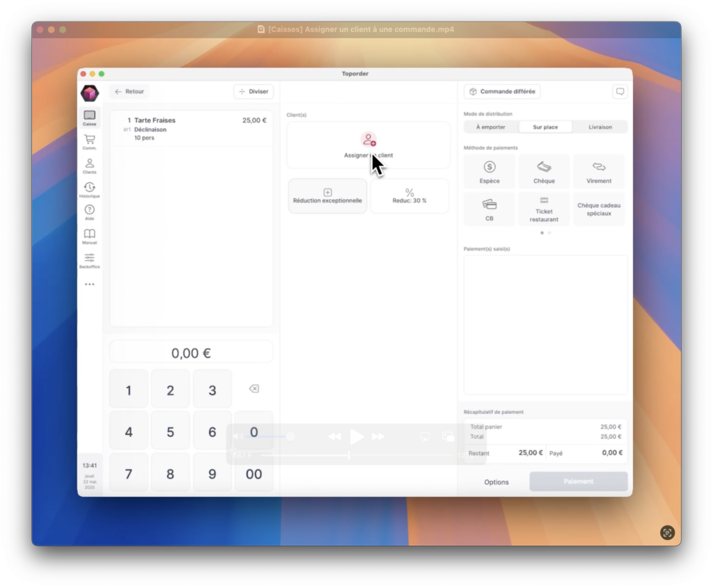Click the comment bubble icon top right
The image size is (713, 588).
pyautogui.click(x=620, y=92)
